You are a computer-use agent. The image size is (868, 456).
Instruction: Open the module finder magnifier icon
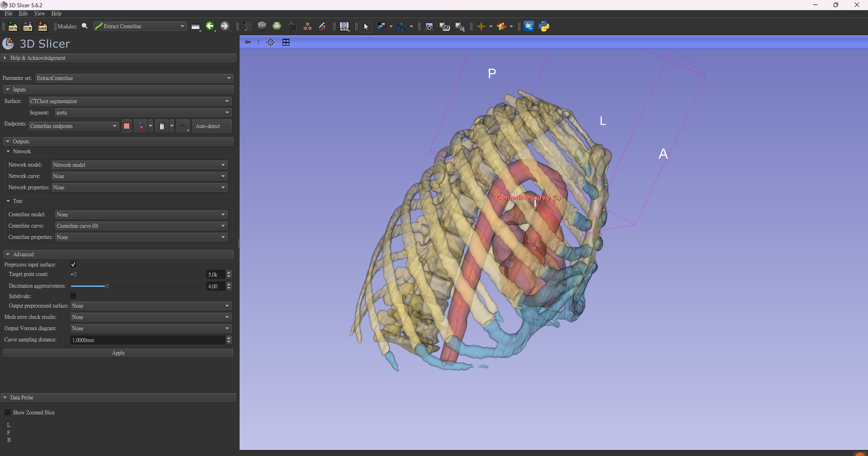click(x=85, y=26)
